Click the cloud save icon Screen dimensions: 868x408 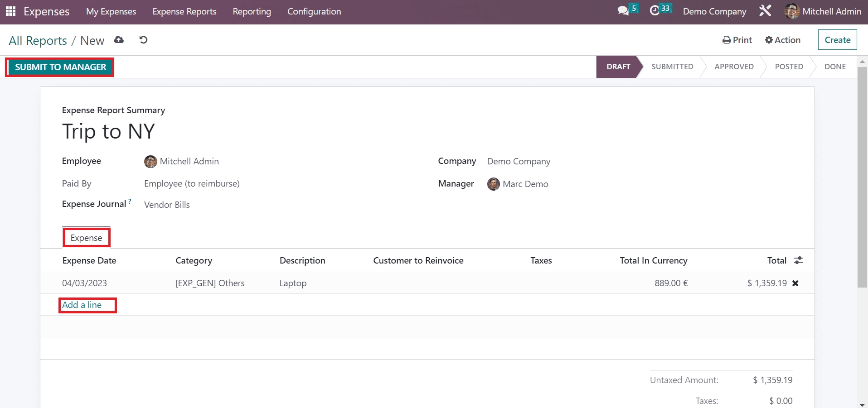(119, 40)
